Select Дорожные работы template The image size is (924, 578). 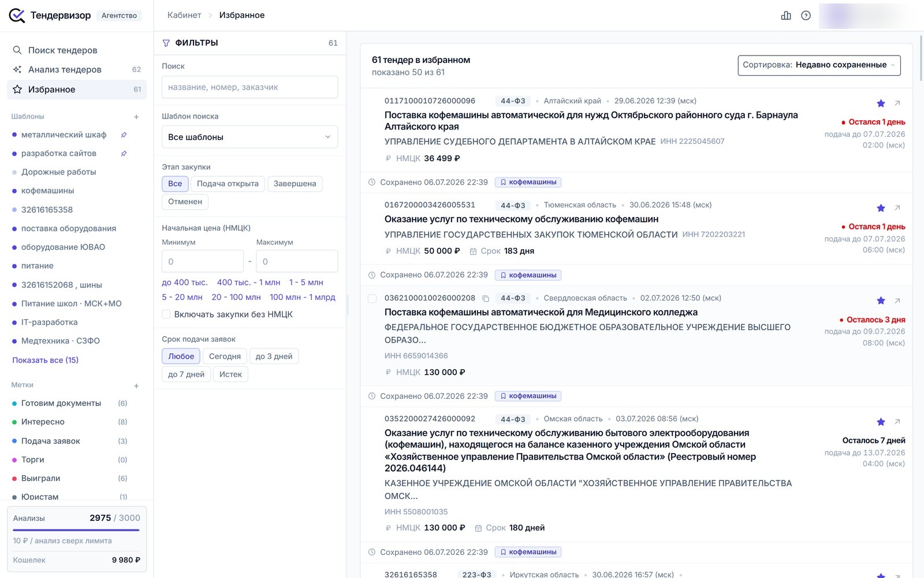click(x=58, y=172)
